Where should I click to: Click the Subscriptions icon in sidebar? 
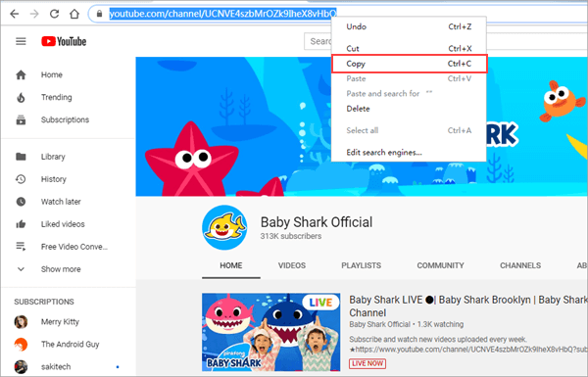click(x=21, y=119)
